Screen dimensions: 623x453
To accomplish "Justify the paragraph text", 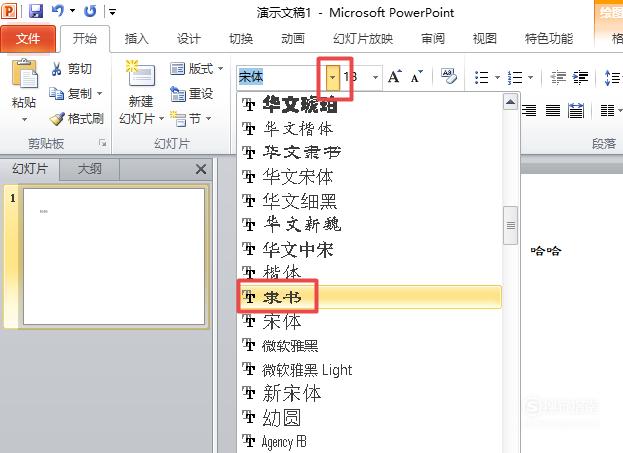I will (x=553, y=110).
